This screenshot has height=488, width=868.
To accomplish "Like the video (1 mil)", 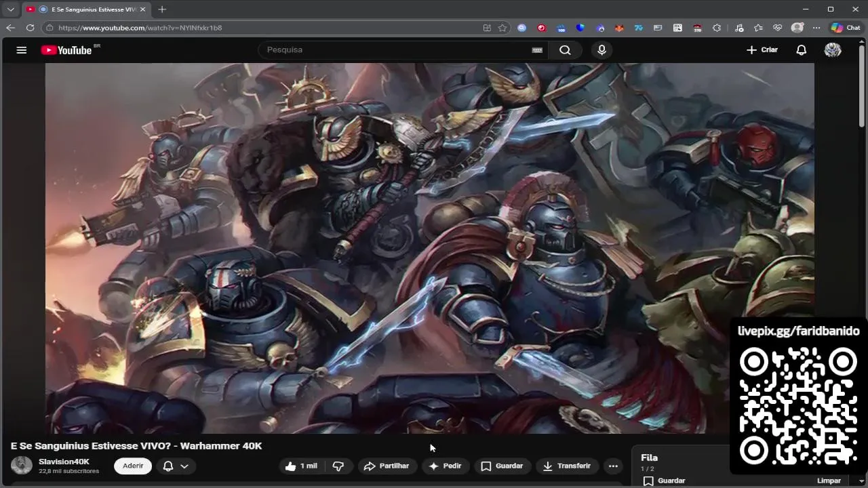I will 302,466.
